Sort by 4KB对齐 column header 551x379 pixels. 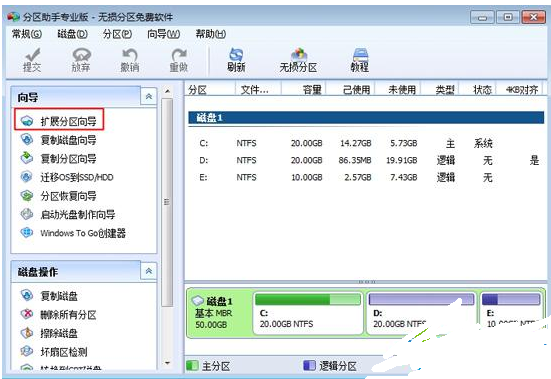[519, 90]
